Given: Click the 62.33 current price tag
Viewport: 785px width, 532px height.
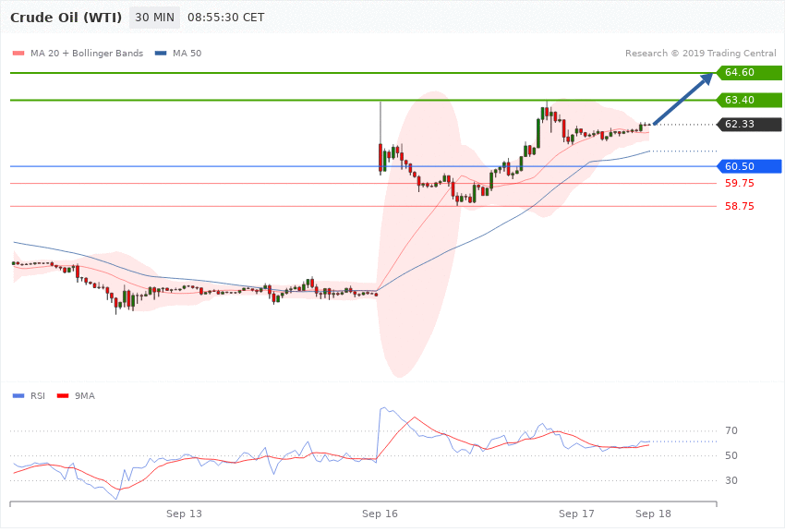Looking at the screenshot, I should pyautogui.click(x=750, y=124).
